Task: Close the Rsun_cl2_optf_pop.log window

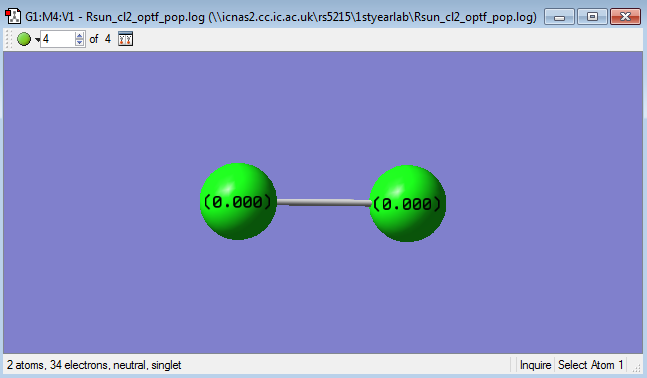Action: [x=625, y=17]
